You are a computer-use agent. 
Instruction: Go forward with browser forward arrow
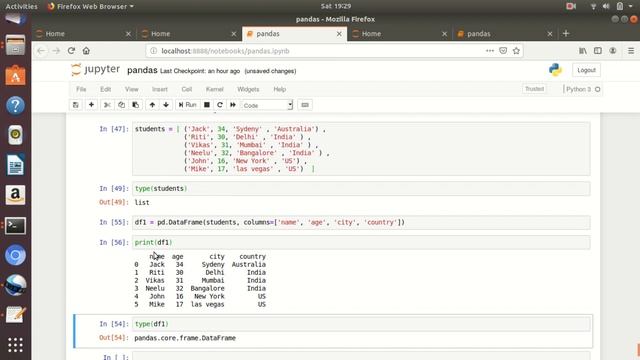(56, 51)
